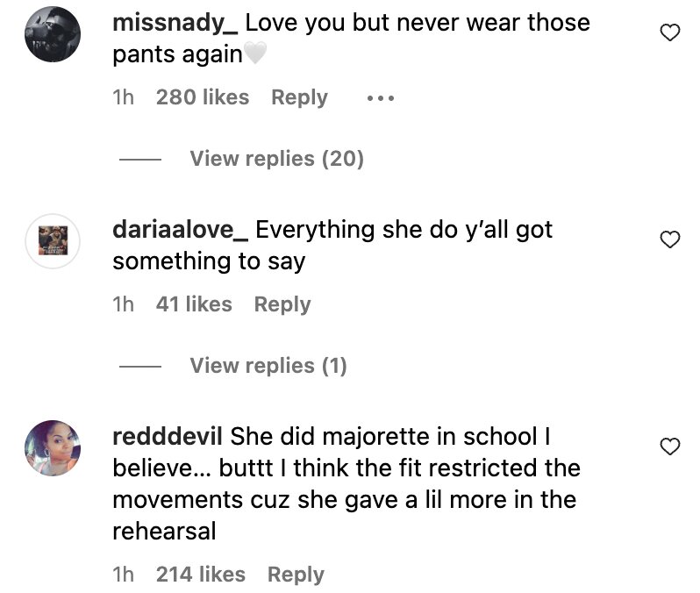This screenshot has height=593, width=700.
Task: Reply to missnady_'s comment
Action: click(x=299, y=97)
